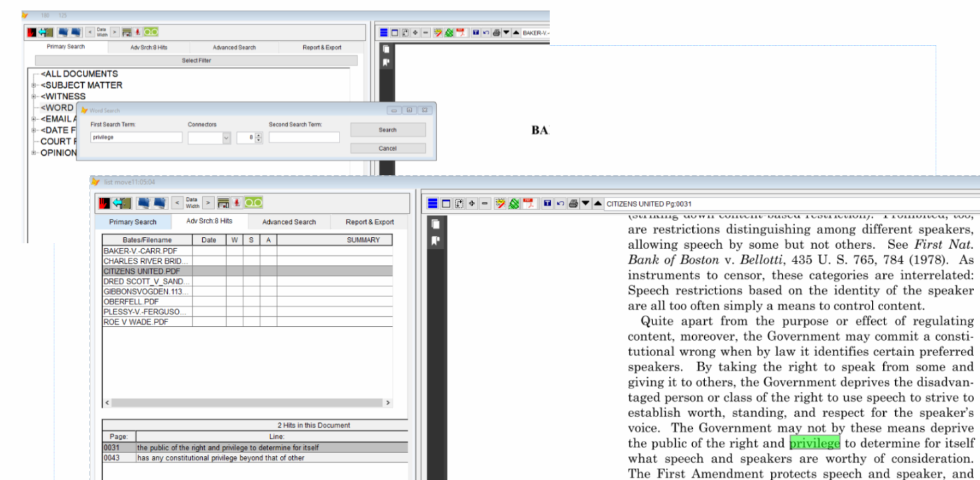The image size is (980, 480).
Task: Click Cancel in the Word Search dialog
Action: (x=388, y=149)
